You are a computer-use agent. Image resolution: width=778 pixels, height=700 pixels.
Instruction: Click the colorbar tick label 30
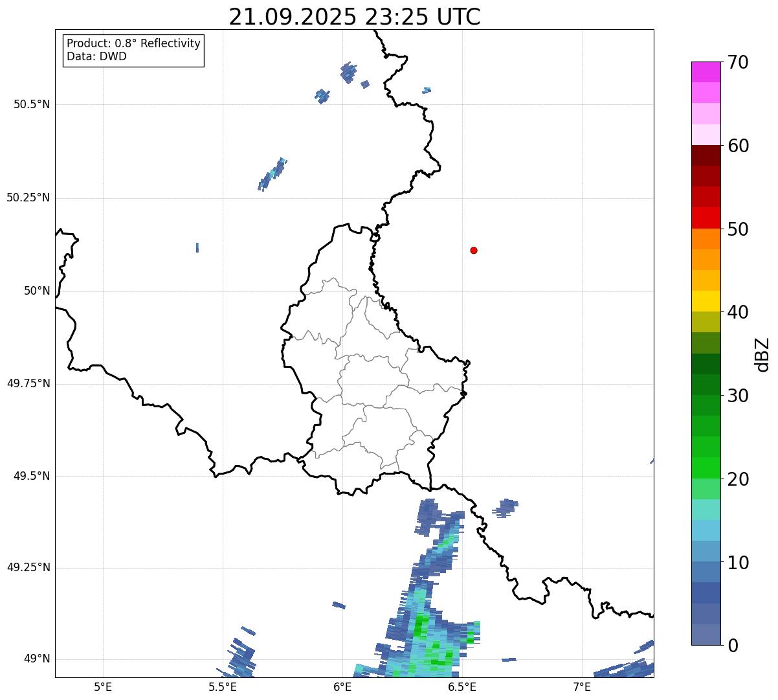pos(738,396)
